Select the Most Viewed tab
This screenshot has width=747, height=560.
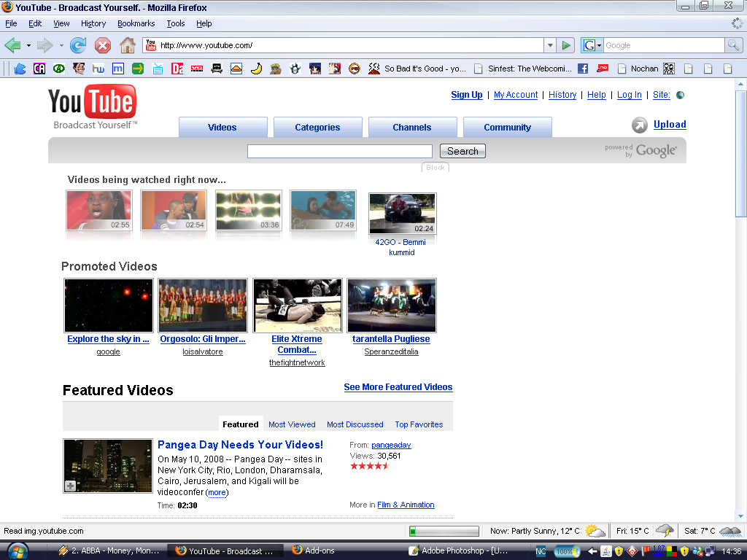tap(292, 424)
